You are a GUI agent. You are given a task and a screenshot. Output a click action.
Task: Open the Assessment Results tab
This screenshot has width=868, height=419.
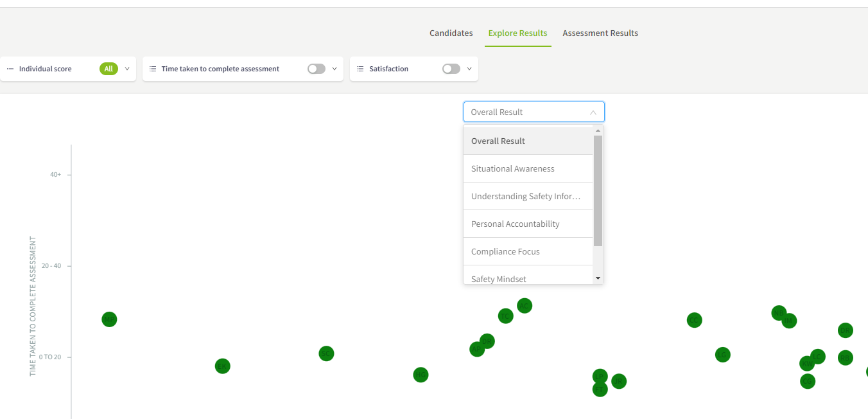click(x=600, y=33)
